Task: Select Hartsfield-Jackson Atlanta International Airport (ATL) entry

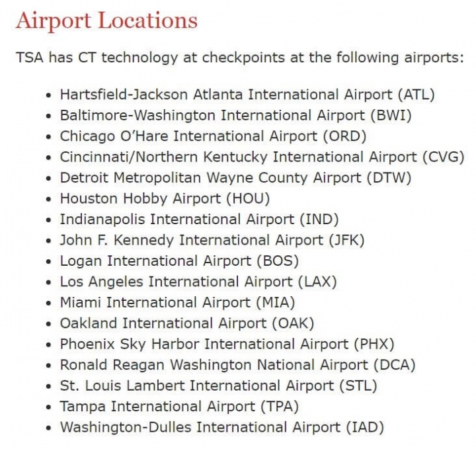Action: [247, 95]
